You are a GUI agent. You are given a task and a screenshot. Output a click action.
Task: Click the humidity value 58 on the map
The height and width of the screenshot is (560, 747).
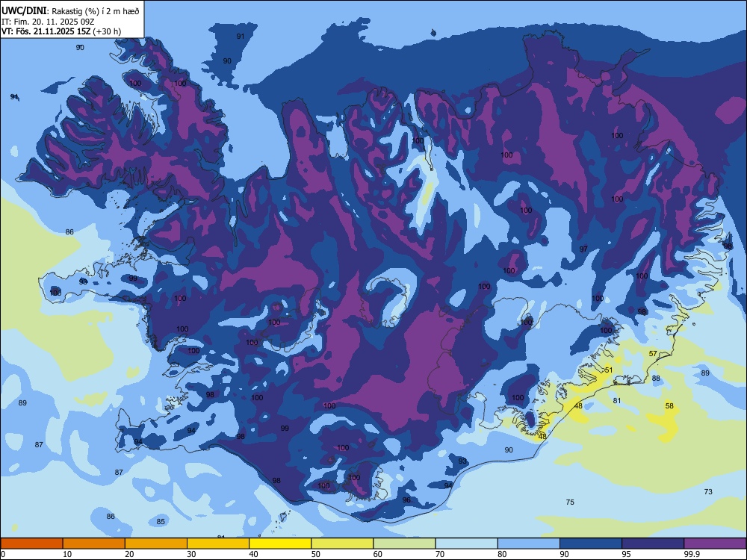click(x=669, y=405)
